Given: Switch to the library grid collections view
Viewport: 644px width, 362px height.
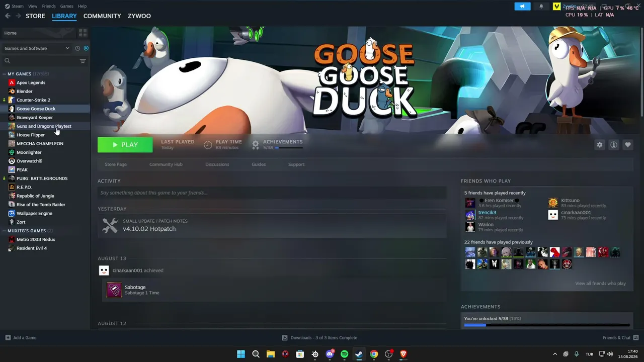Looking at the screenshot, I should pyautogui.click(x=83, y=33).
